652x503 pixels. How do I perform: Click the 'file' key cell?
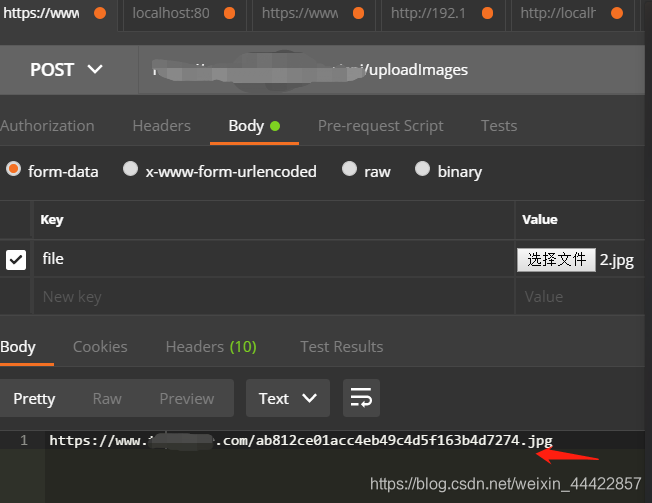[274, 259]
